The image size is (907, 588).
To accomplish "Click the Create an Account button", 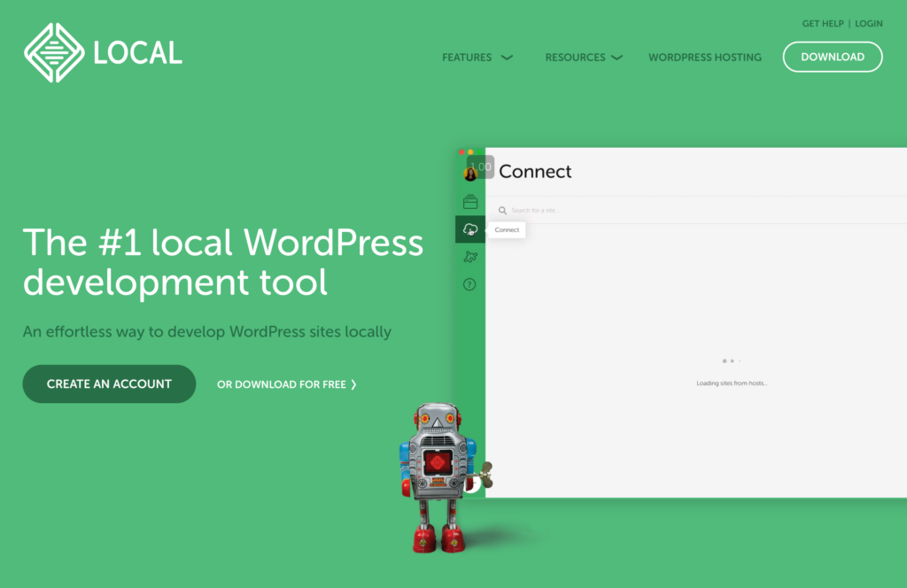I will 109,384.
